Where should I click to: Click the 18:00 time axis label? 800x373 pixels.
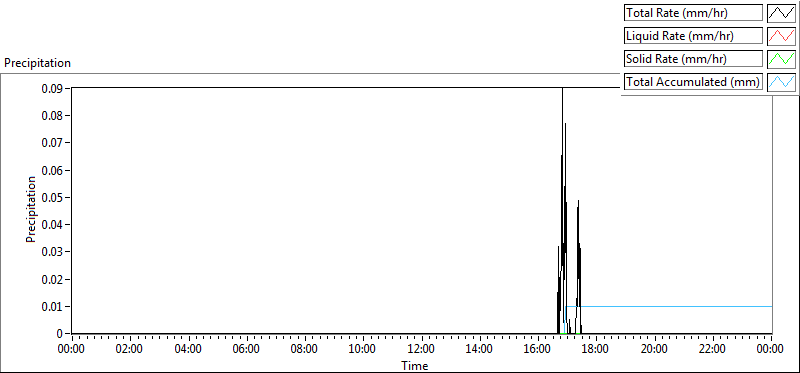[596, 349]
